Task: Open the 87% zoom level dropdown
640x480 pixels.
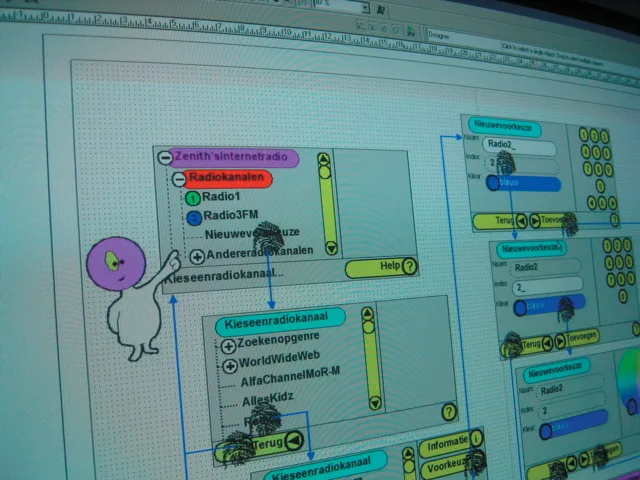Action: (365, 7)
